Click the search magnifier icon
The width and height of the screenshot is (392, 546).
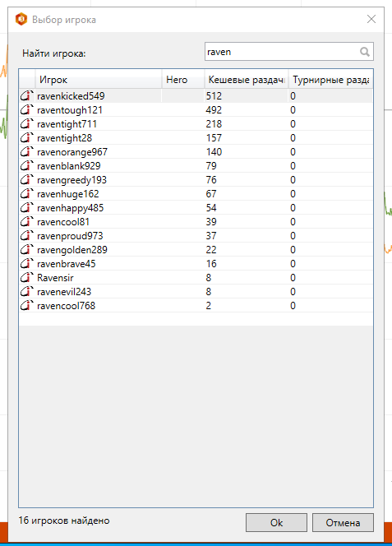(365, 52)
